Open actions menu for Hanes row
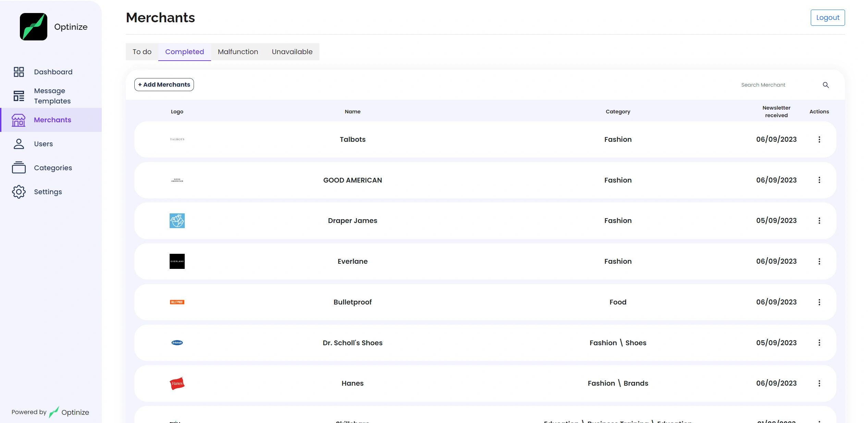 (x=819, y=383)
